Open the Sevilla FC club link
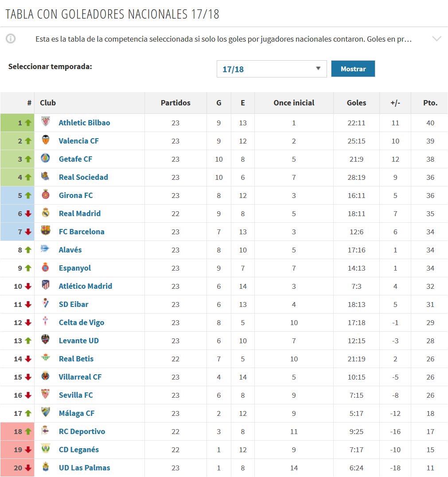This screenshot has height=477, width=448. [76, 395]
